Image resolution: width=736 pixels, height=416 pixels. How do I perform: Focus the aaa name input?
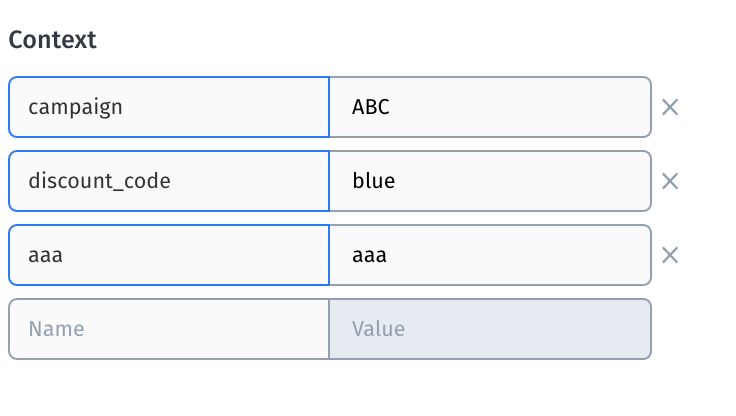[x=168, y=255]
